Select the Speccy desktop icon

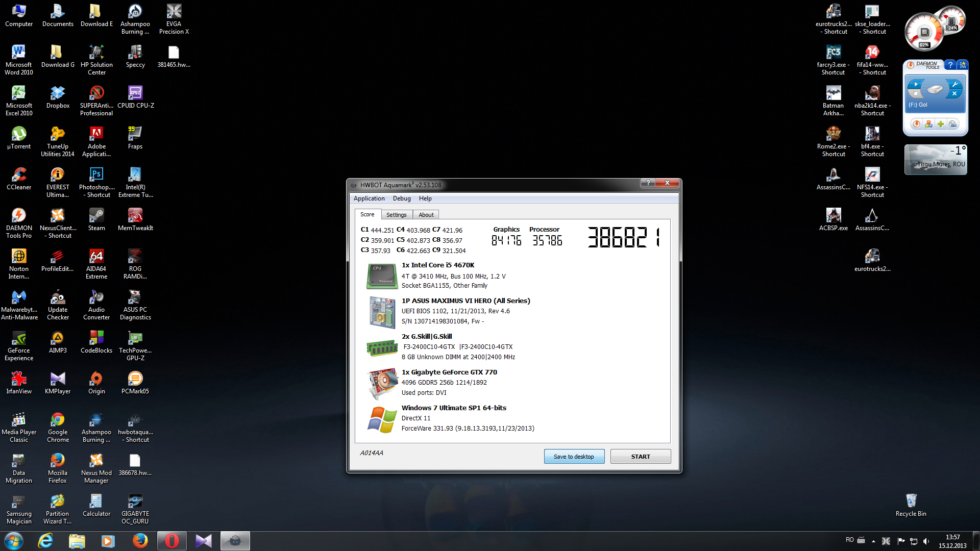135,57
